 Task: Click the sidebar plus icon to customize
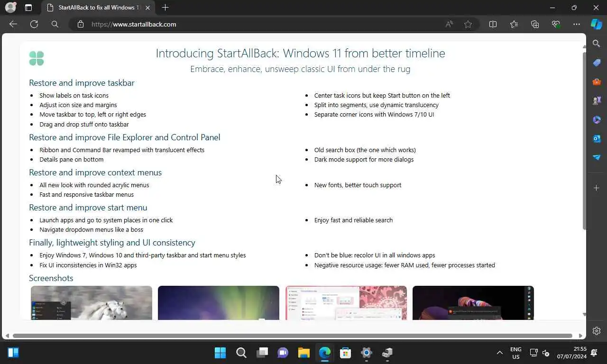[x=597, y=188]
